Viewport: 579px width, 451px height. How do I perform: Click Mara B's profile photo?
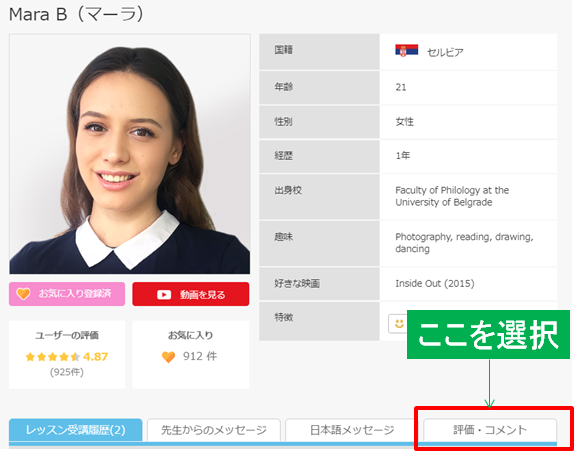130,154
